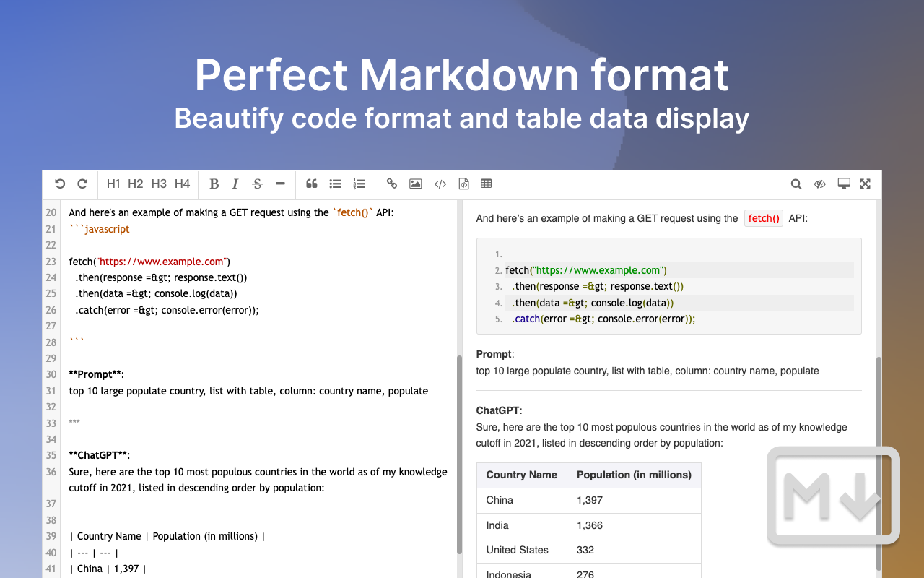Viewport: 924px width, 578px height.
Task: Click '| Country Name |' source line
Action: coord(167,536)
